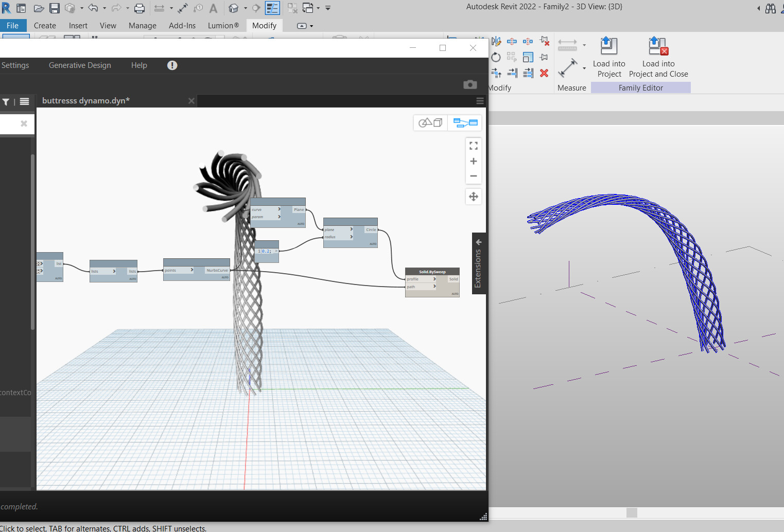
Task: Open the Generative Design menu
Action: [x=80, y=65]
